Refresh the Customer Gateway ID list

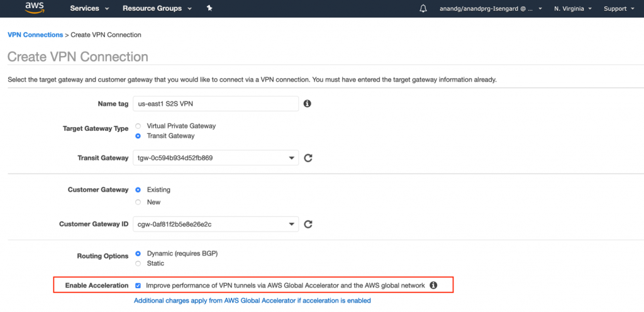308,224
